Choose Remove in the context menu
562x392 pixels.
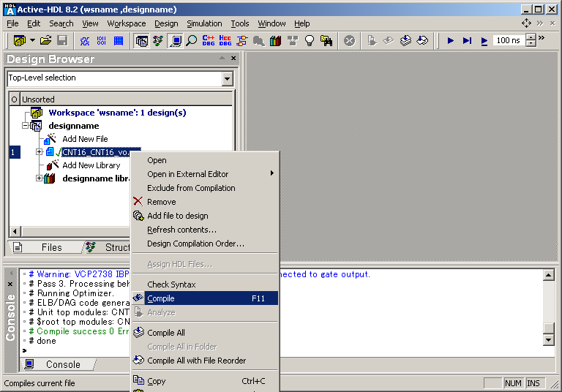coord(205,202)
